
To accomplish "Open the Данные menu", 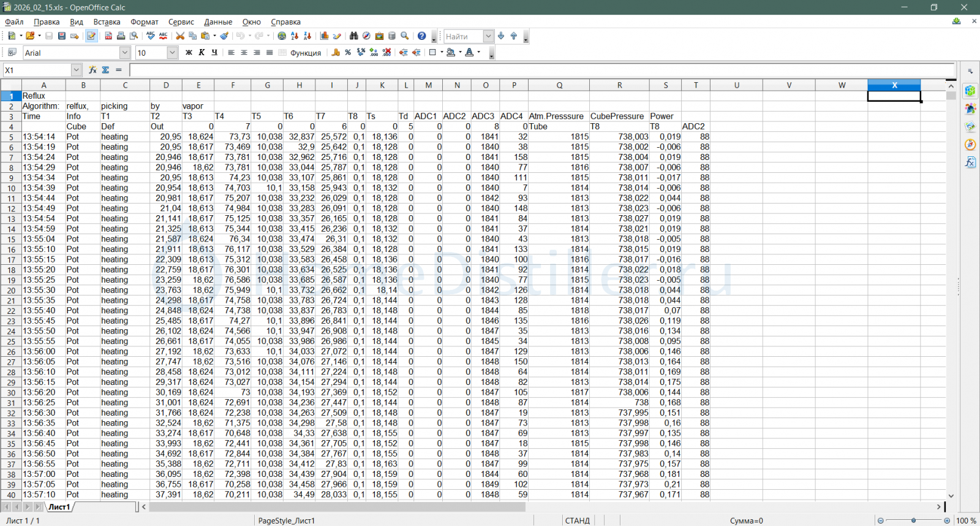I will (218, 22).
